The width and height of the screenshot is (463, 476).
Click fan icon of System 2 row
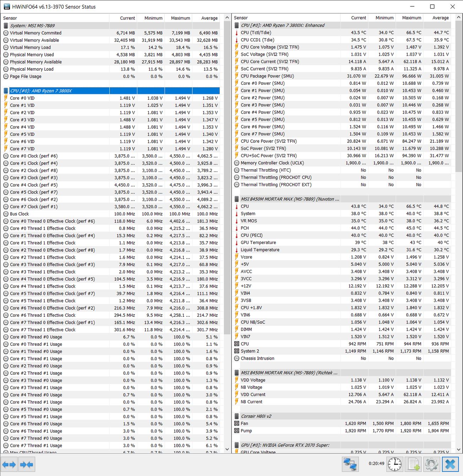click(237, 351)
